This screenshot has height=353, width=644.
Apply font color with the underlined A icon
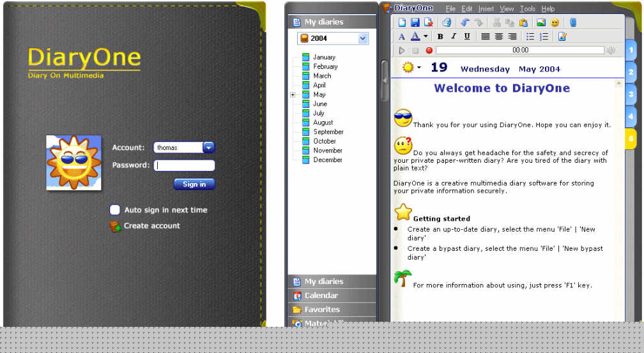coord(415,36)
